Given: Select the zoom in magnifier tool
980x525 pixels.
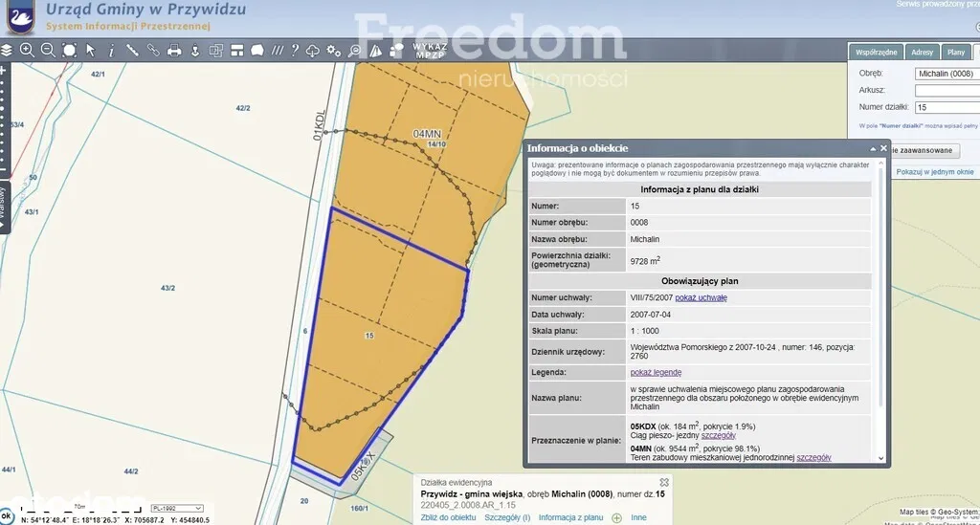Looking at the screenshot, I should pos(27,50).
